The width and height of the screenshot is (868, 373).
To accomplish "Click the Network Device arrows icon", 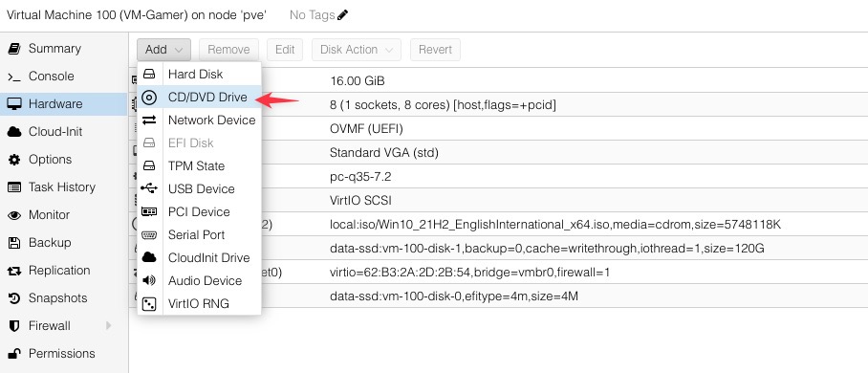I will coord(149,121).
